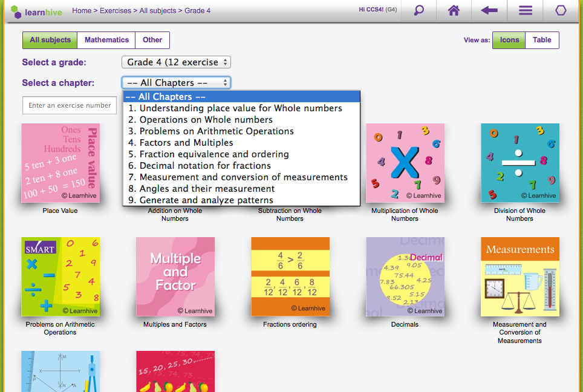The image size is (583, 392).
Task: Follow the Home breadcrumb link
Action: pos(82,11)
